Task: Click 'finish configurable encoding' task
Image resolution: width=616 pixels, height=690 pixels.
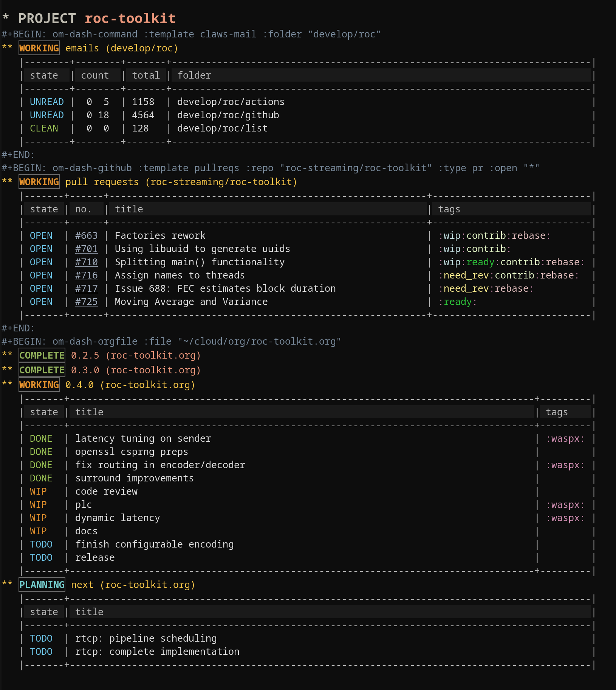Action: [x=154, y=545]
